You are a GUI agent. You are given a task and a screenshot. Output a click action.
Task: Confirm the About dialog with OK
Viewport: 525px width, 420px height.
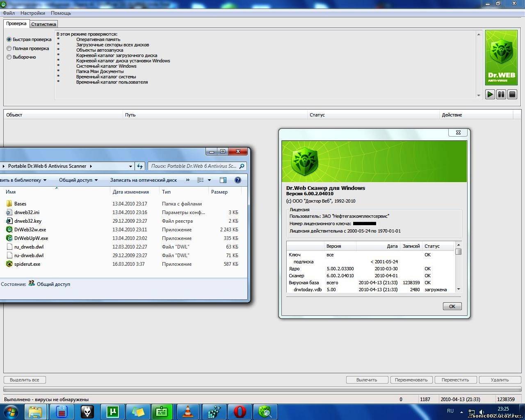click(x=452, y=306)
